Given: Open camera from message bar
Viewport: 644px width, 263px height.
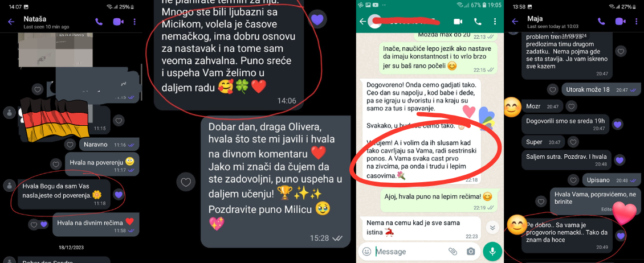Looking at the screenshot, I should tap(471, 251).
